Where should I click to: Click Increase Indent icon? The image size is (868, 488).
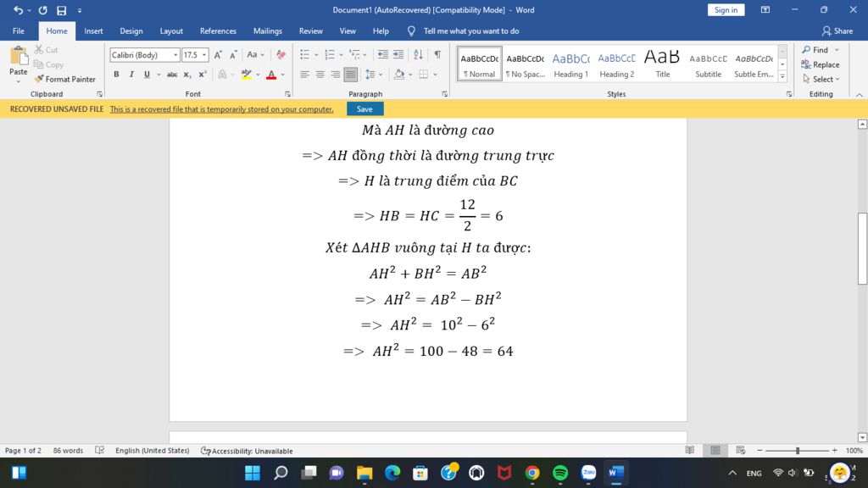click(398, 54)
